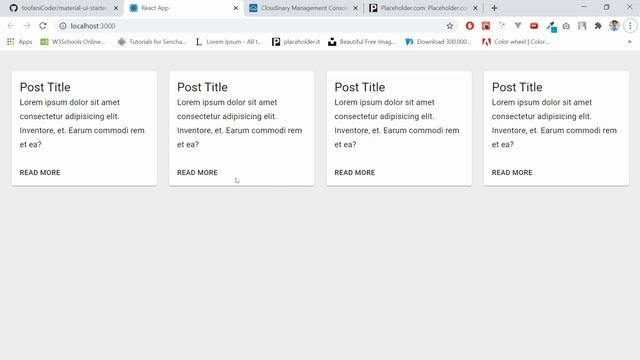Open the Apps shortcut in bookmarks bar

tap(20, 42)
